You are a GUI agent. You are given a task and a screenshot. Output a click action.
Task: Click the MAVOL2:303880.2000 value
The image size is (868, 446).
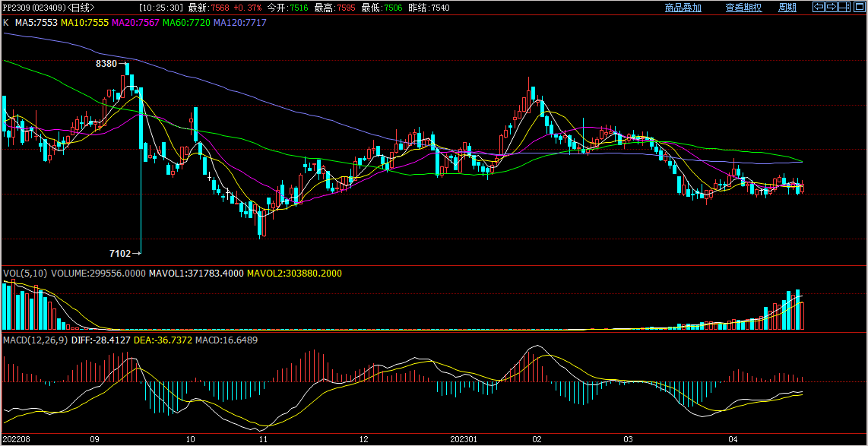(294, 273)
